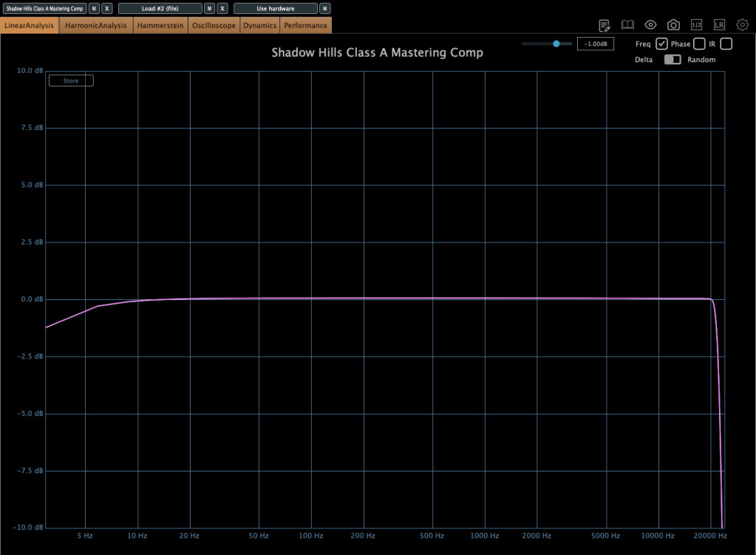Viewport: 756px width, 555px height.
Task: Open settings gear icon
Action: click(x=742, y=25)
